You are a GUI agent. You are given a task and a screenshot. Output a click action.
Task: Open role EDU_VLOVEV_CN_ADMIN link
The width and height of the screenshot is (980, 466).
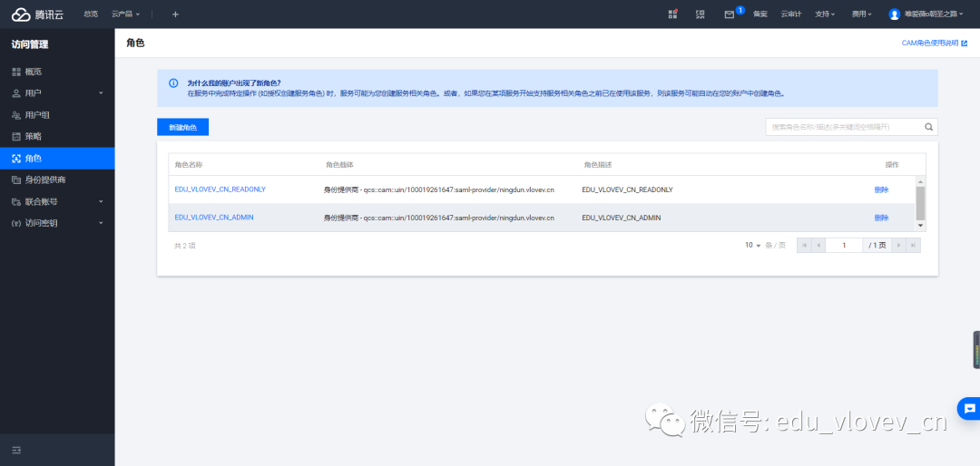tap(214, 218)
